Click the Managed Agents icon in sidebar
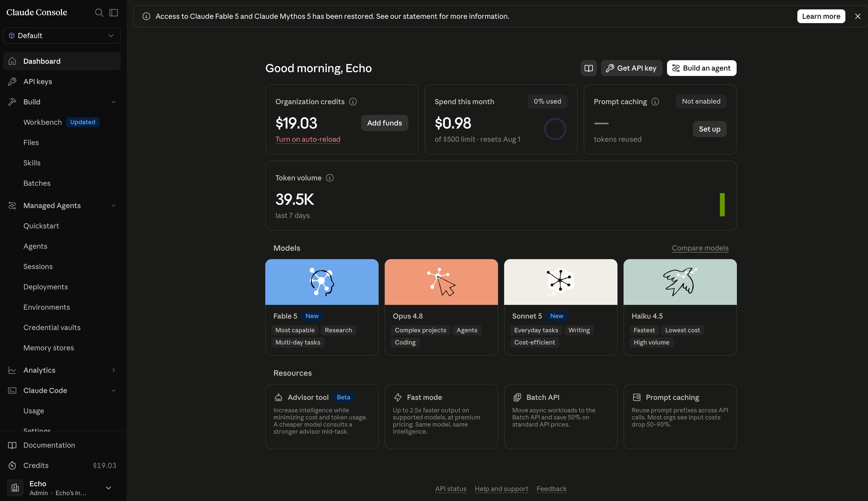Viewport: 868px width, 501px height. click(12, 206)
